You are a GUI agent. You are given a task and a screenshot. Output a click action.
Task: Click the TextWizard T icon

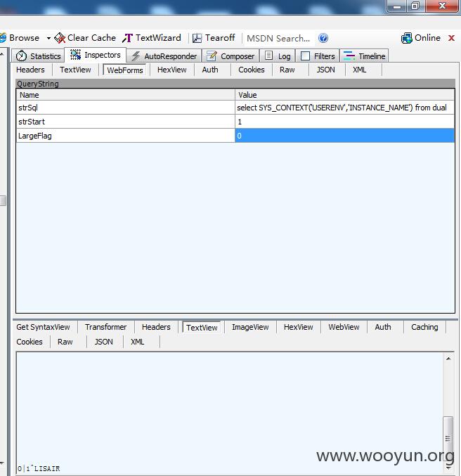pyautogui.click(x=127, y=38)
